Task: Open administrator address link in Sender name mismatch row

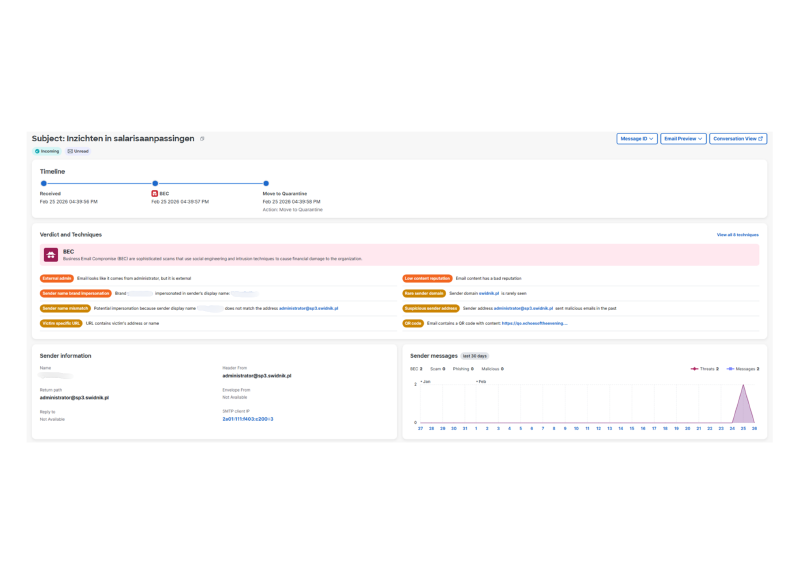Action: pos(308,308)
